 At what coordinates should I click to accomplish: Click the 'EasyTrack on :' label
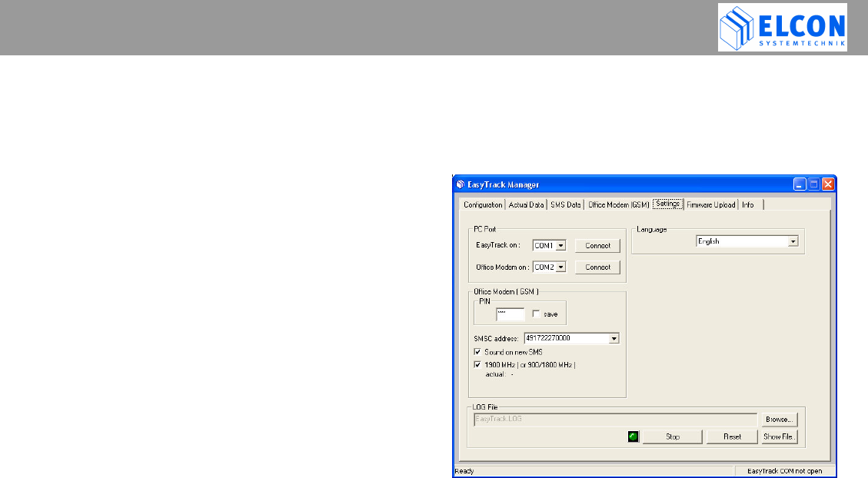[x=498, y=245]
